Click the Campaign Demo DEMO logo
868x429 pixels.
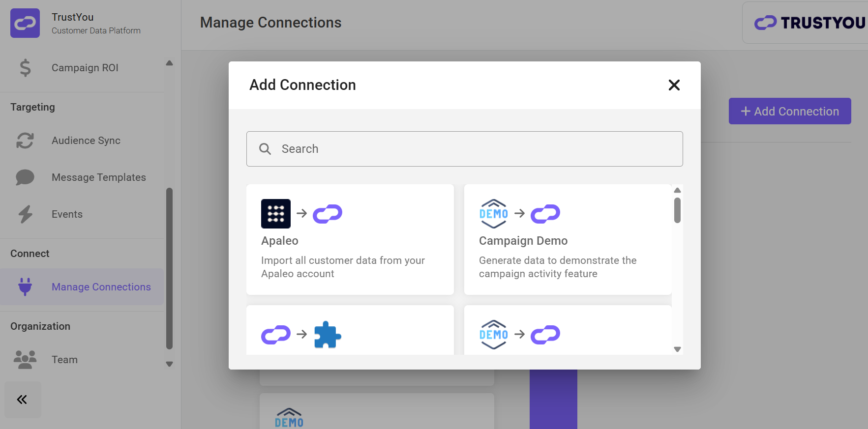click(494, 214)
